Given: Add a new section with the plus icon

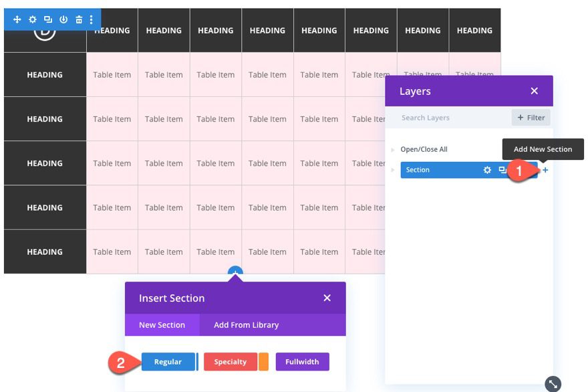Looking at the screenshot, I should (x=545, y=170).
